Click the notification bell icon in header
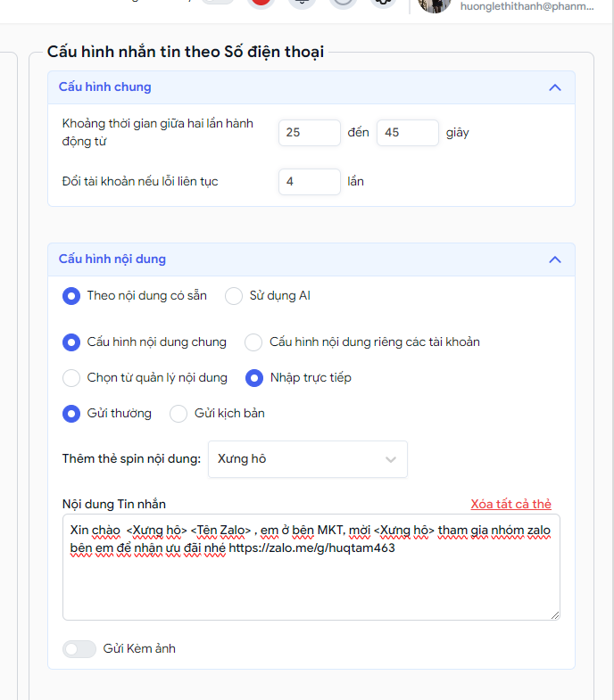614x700 pixels. tap(302, 3)
